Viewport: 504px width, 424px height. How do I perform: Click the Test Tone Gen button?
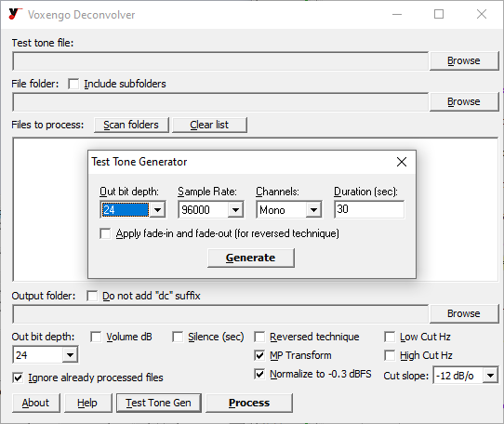[x=158, y=403]
